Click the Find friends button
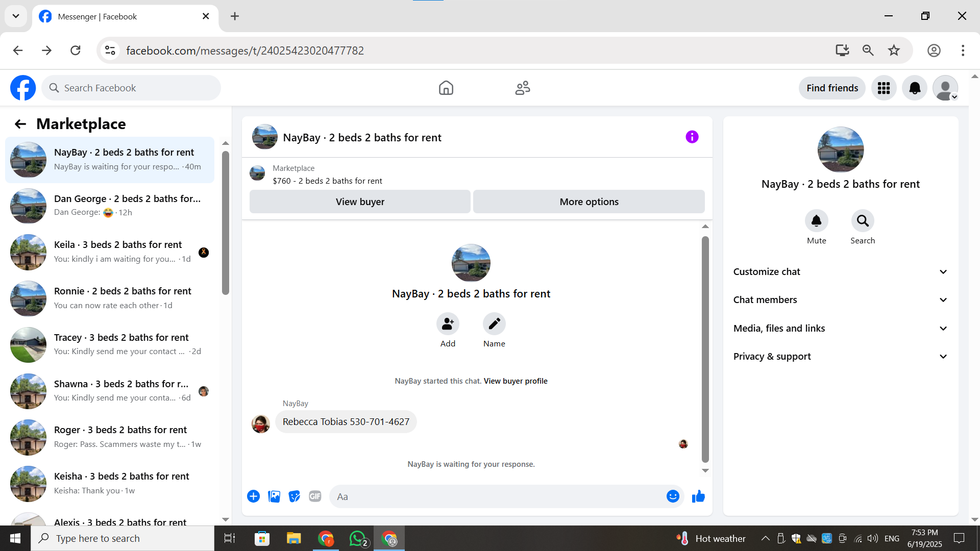Image resolution: width=980 pixels, height=551 pixels. click(x=832, y=88)
